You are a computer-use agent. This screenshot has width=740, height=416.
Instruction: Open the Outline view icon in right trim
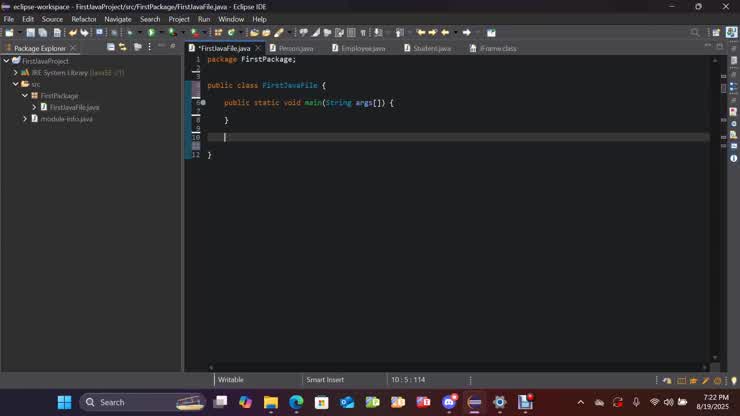733,87
